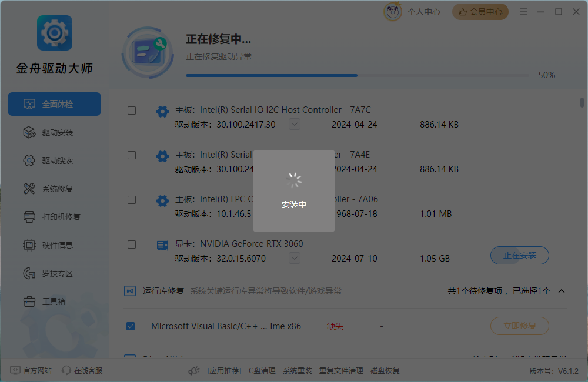Check the Intel LPC 7A06 driver checkbox
The width and height of the screenshot is (588, 382).
click(132, 200)
